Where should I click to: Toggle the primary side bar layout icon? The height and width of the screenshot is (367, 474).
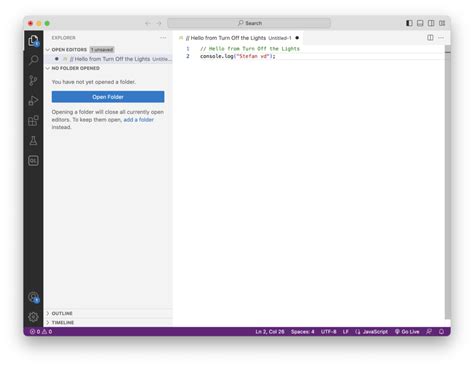pos(409,23)
